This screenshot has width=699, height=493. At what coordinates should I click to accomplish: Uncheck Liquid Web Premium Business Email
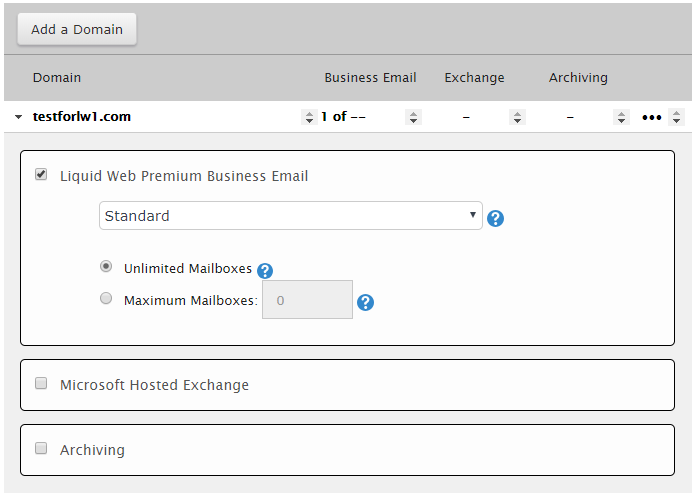[41, 174]
